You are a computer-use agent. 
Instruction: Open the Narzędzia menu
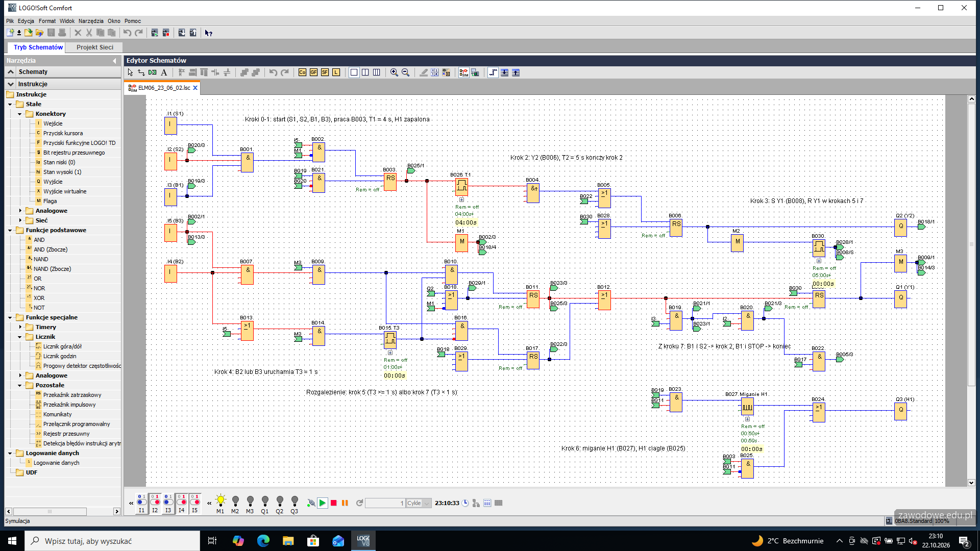tap(91, 21)
